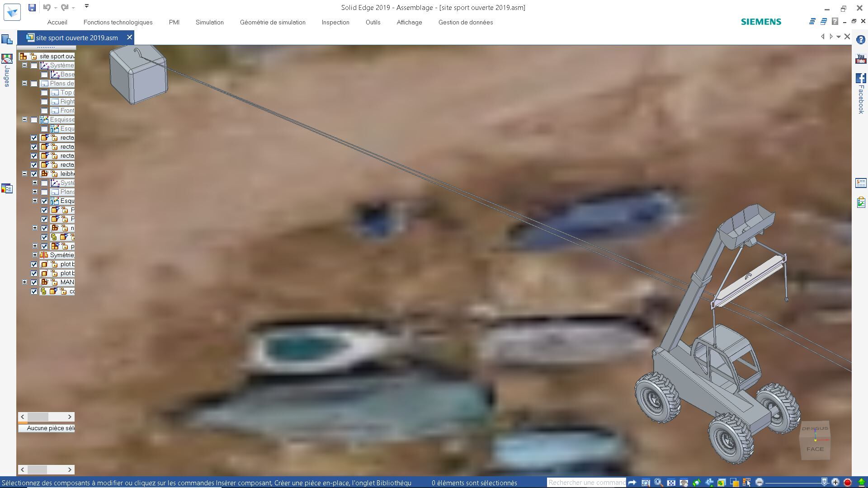
Task: Open the Gestion de données tab
Action: [x=466, y=22]
